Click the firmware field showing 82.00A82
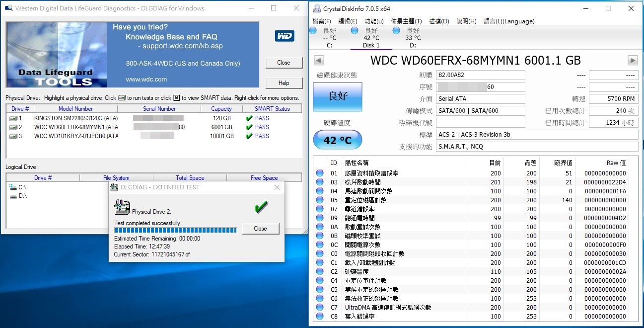This screenshot has width=644, height=328. click(480, 75)
